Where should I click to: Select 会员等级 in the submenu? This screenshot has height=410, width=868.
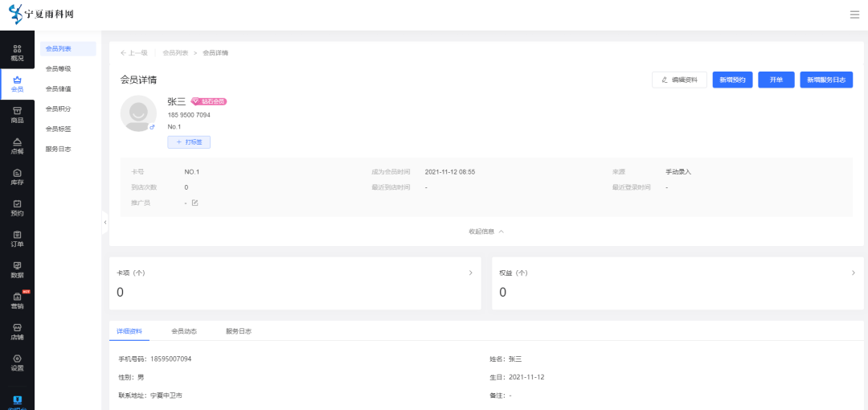tap(59, 69)
